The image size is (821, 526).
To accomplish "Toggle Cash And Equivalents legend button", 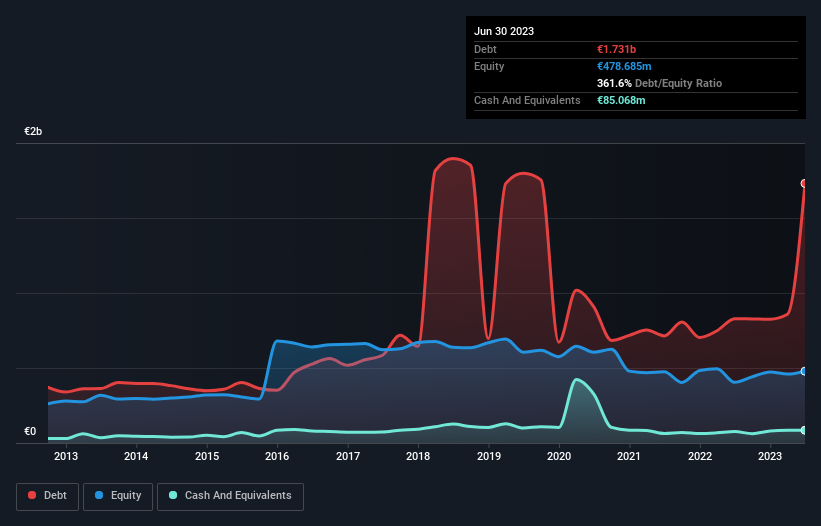I will [230, 496].
